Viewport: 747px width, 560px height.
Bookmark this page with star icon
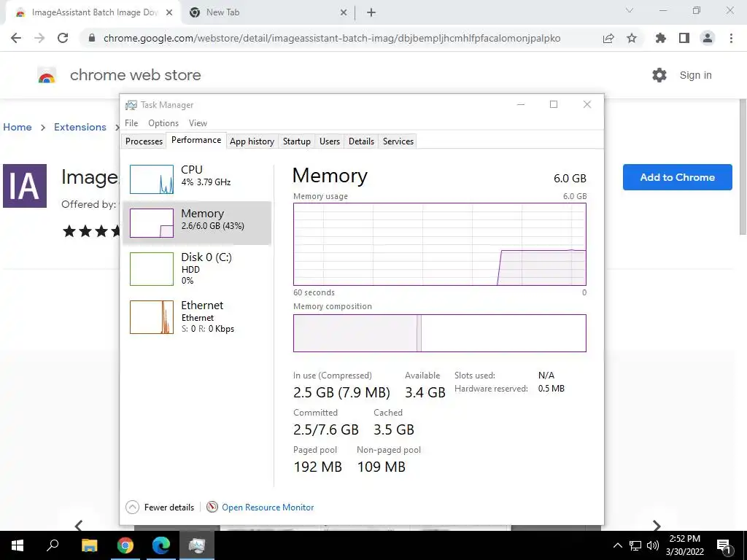coord(632,38)
